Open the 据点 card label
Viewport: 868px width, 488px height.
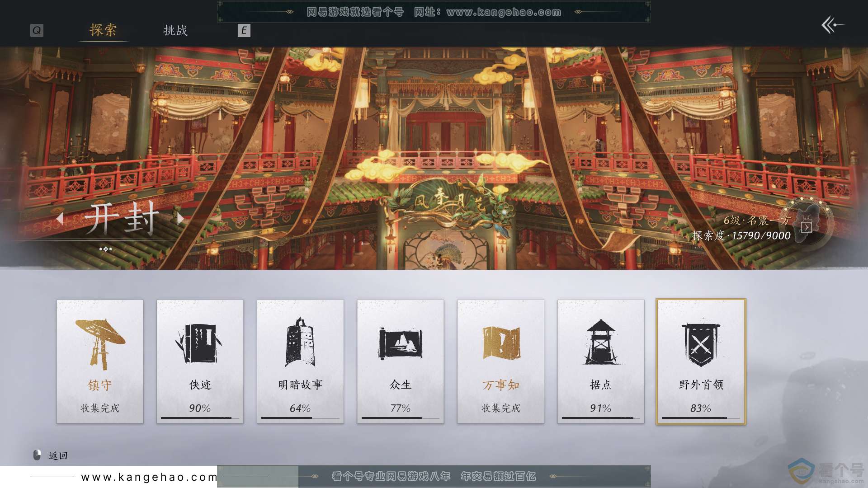[x=601, y=385]
